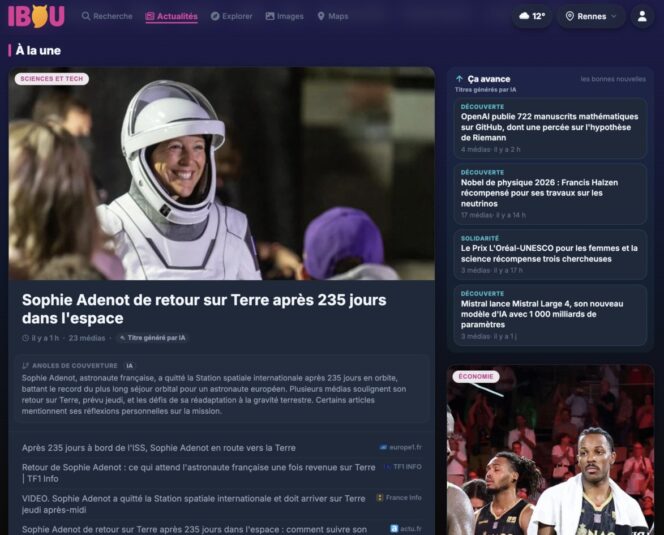Click the Solidarité label on the L'Oréal-UNESCO card
664x535 pixels.
(480, 238)
